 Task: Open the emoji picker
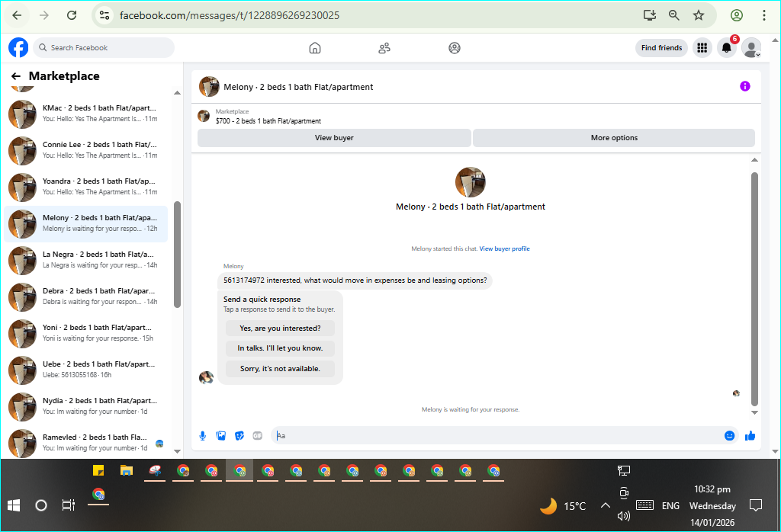point(729,436)
